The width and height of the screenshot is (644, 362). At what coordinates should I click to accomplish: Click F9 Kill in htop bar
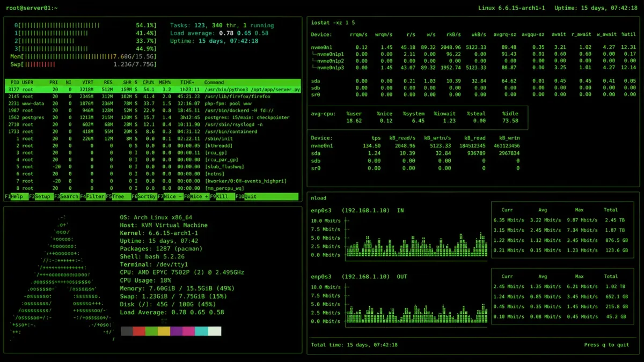pos(222,197)
